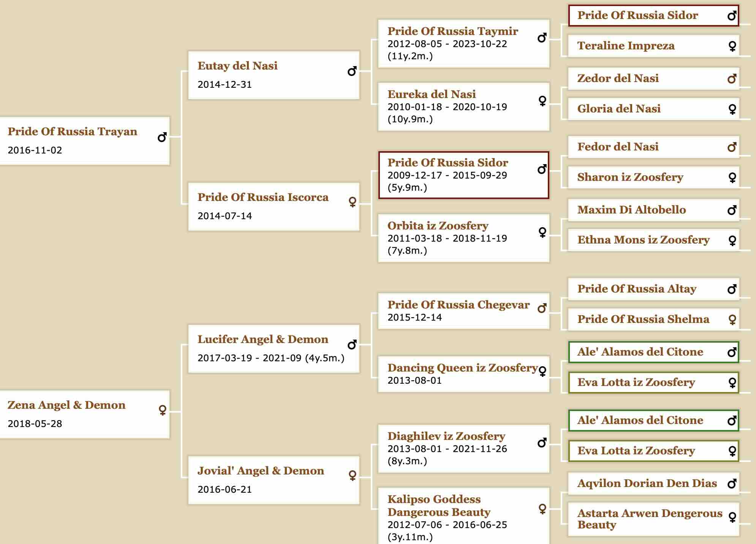This screenshot has width=756, height=544.
Task: Click female symbol beside Zena Angel & Demon
Action: pyautogui.click(x=163, y=410)
